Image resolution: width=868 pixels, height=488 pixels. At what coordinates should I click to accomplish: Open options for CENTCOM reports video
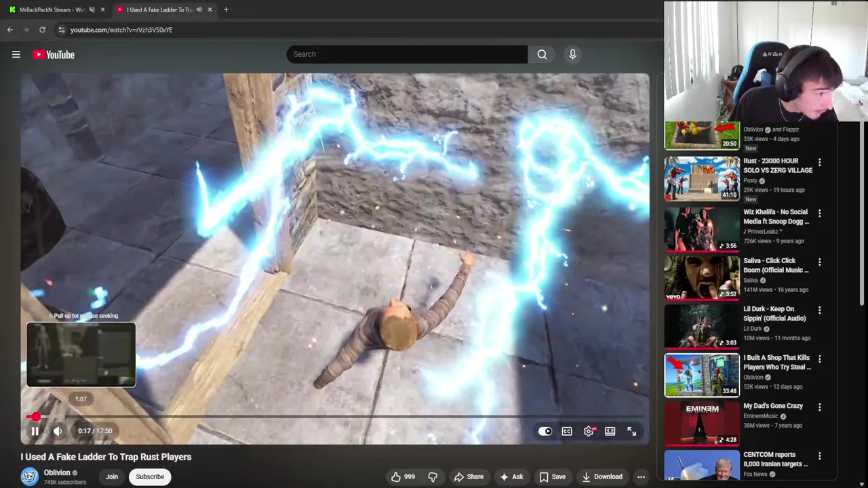[819, 455]
